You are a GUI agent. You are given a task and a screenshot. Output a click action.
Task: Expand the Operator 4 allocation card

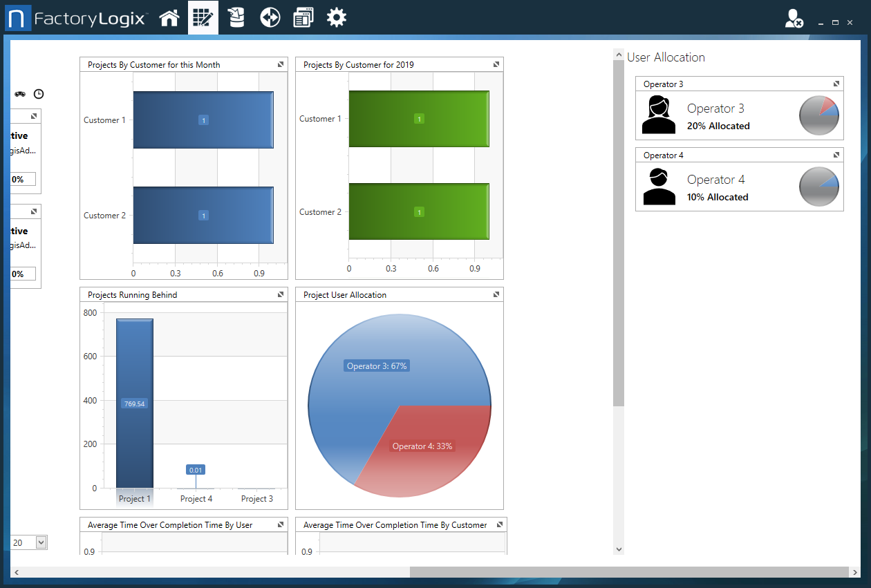point(836,154)
